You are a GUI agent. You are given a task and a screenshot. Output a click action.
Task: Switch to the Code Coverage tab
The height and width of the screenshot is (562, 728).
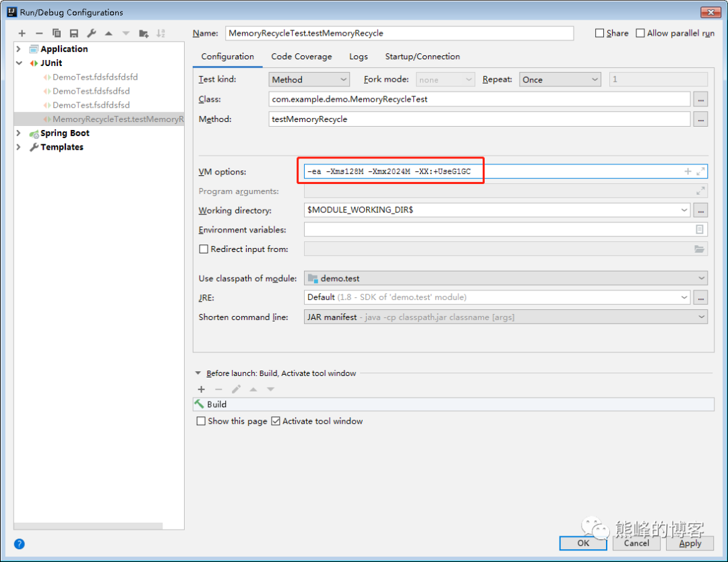pyautogui.click(x=301, y=57)
